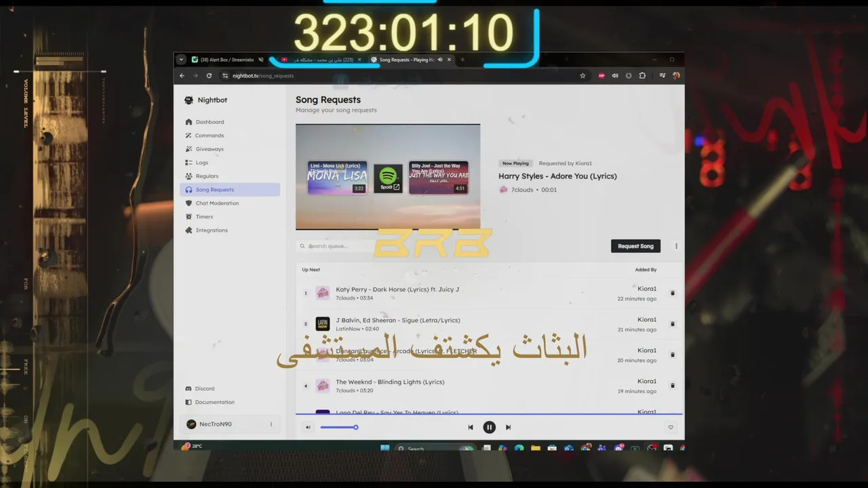868x488 pixels.
Task: Open a new browser tab
Action: click(462, 60)
